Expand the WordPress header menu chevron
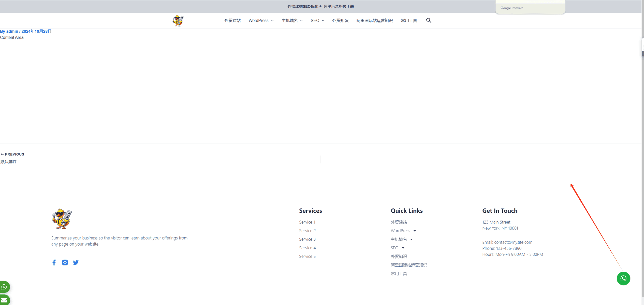Screen dimensions: 644x305 click(x=272, y=21)
